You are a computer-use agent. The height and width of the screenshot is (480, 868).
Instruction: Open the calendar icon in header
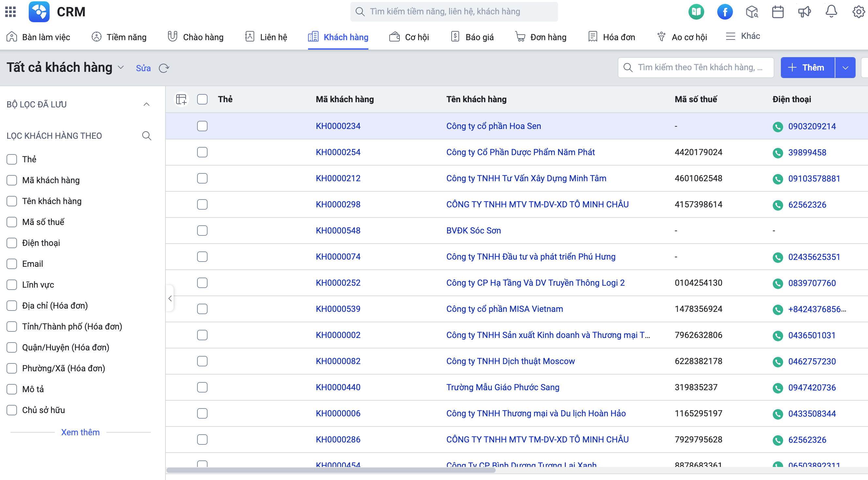tap(778, 12)
